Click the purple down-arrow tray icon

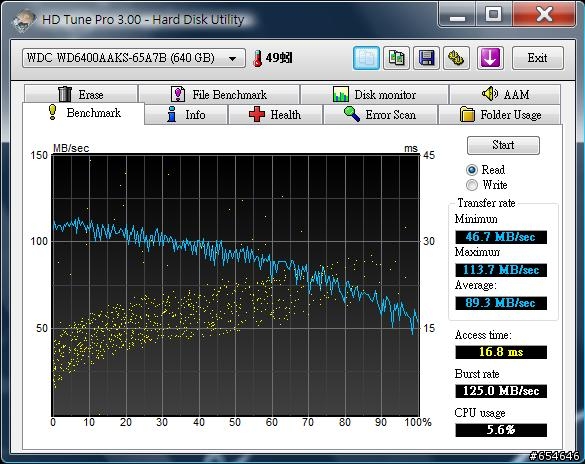(x=490, y=58)
